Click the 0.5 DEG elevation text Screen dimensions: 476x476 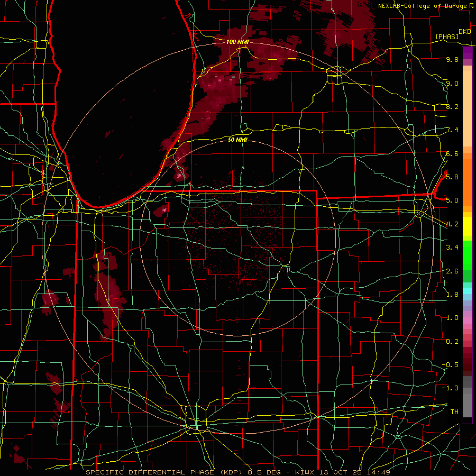point(264,472)
